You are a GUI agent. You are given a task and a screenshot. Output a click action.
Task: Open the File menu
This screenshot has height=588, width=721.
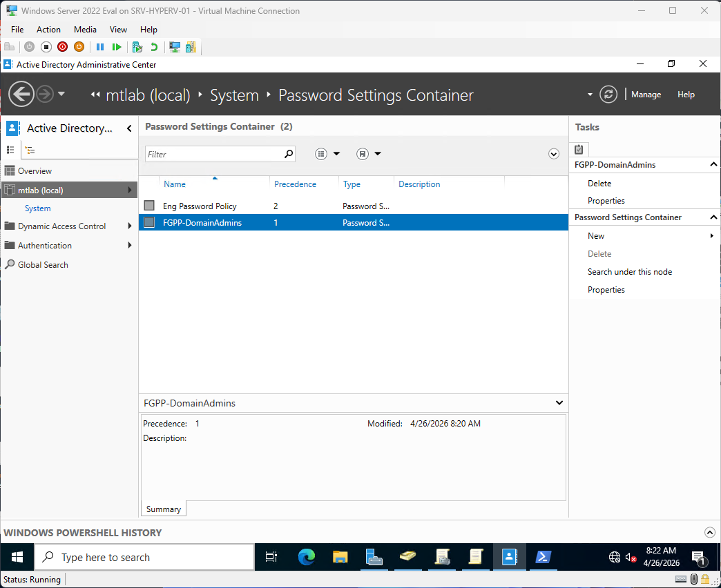17,30
